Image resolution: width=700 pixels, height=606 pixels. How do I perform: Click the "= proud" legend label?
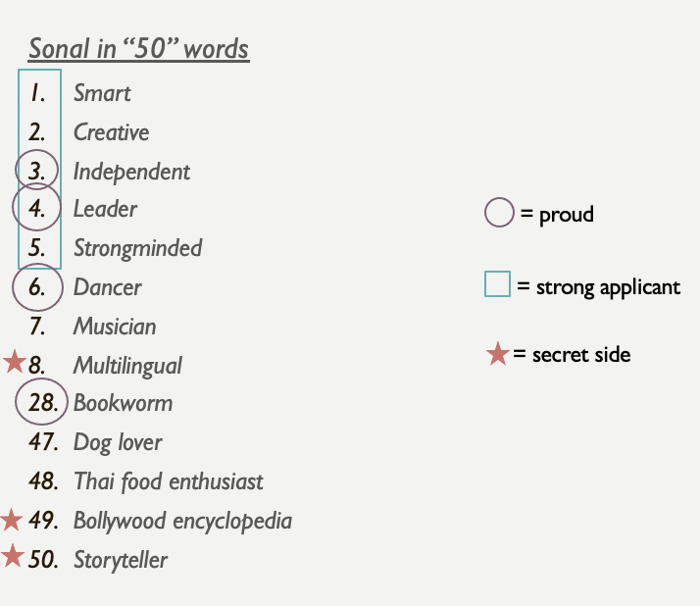click(557, 214)
